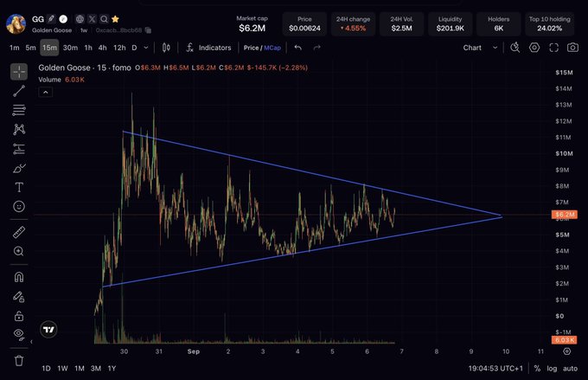Switch to 5m timeframe
This screenshot has height=380, width=588.
point(31,48)
